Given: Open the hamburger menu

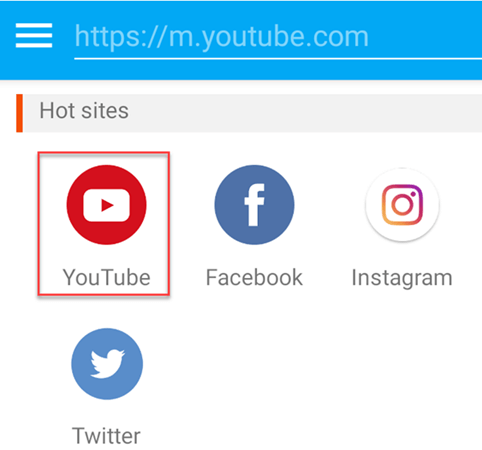Looking at the screenshot, I should tap(34, 36).
